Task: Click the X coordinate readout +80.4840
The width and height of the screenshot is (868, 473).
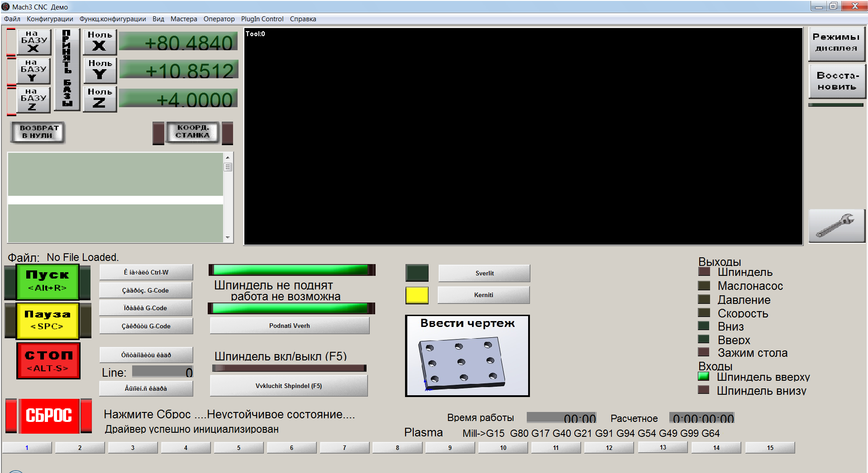Action: coord(178,42)
